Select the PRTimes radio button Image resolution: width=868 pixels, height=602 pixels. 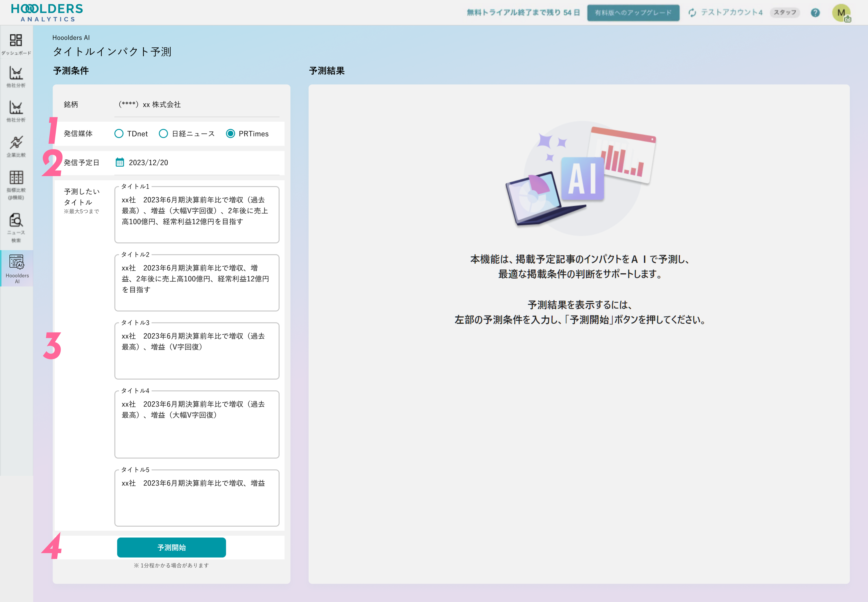tap(230, 134)
